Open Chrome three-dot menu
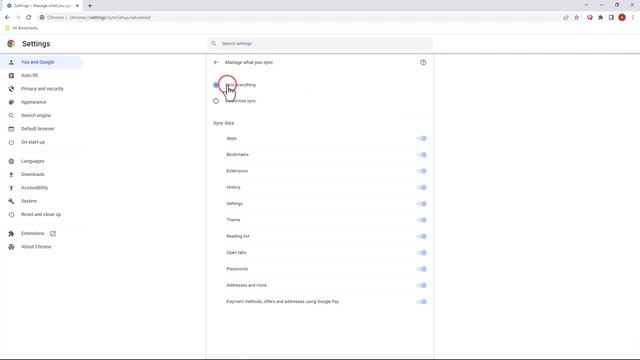The width and height of the screenshot is (640, 360). tap(633, 18)
